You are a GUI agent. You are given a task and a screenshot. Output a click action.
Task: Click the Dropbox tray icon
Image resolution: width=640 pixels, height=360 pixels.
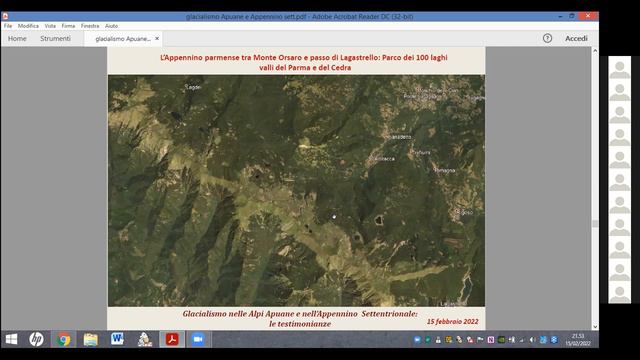coord(554,340)
